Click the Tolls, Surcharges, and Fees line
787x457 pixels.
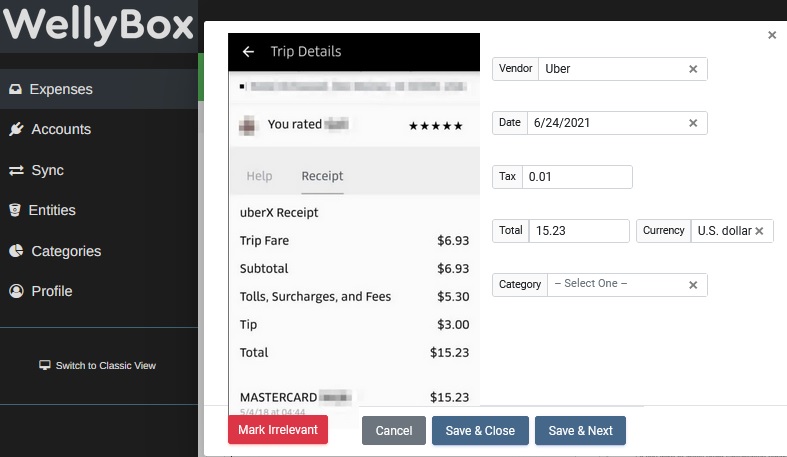pos(354,296)
